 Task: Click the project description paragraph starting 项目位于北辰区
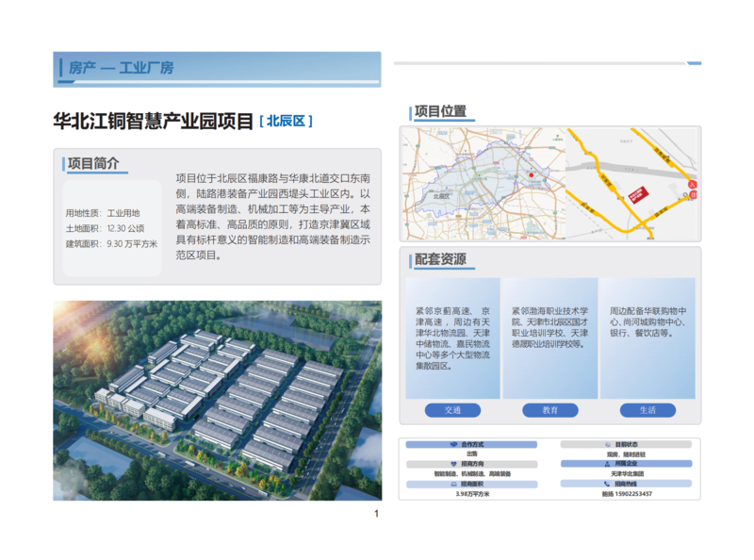(x=272, y=217)
